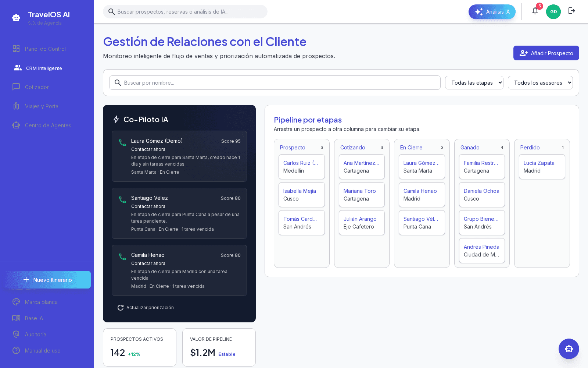Click the Base IA book icon
Image resolution: width=588 pixels, height=368 pixels.
click(16, 318)
